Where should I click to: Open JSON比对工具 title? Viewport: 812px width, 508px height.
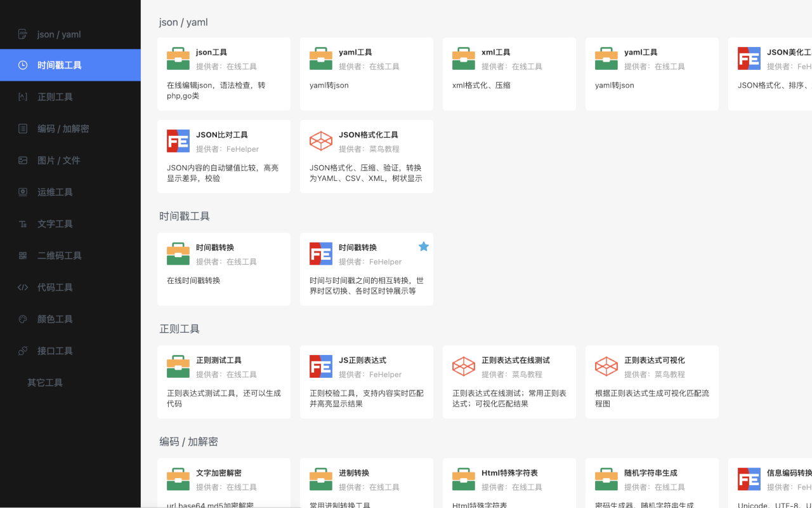(222, 135)
